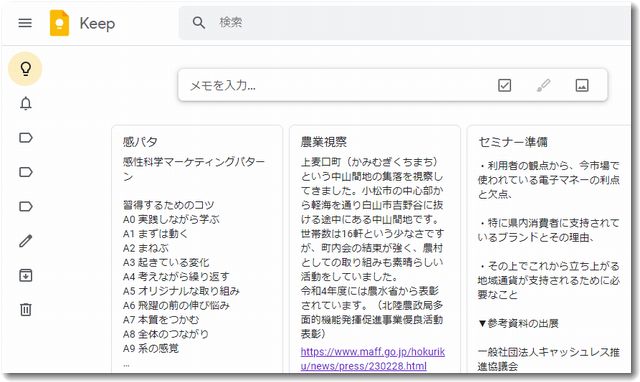Open the maff.go.jp press release link

coord(373,359)
